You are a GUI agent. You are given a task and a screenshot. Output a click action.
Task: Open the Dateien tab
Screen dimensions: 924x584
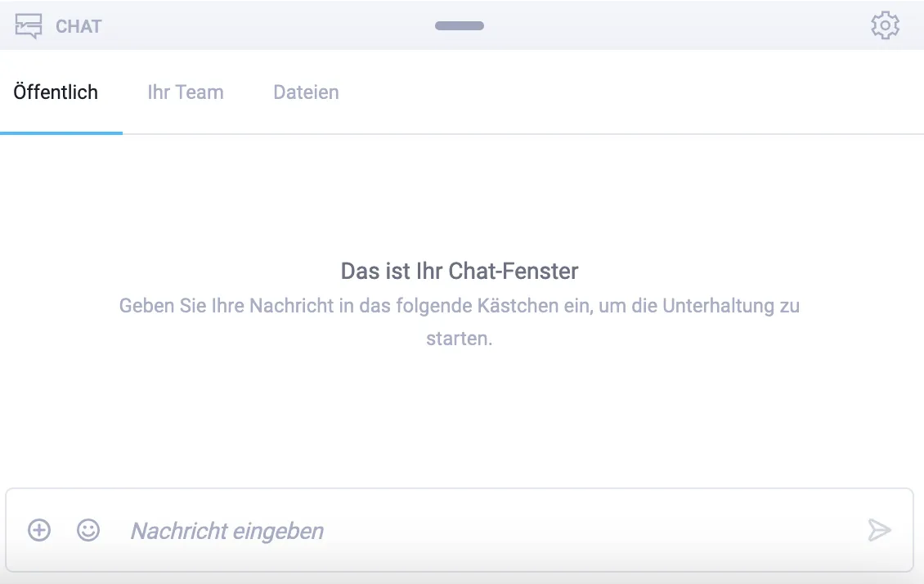306,92
